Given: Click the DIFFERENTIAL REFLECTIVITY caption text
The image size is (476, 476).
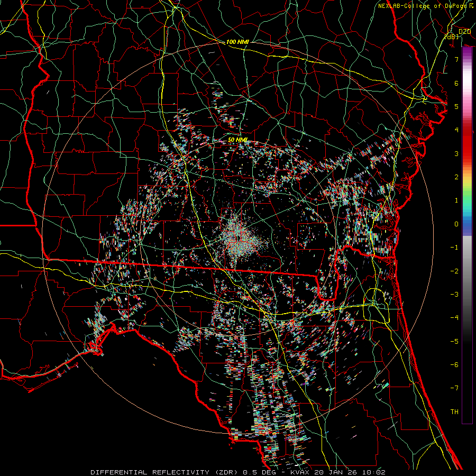Looking at the screenshot, I should [150, 472].
